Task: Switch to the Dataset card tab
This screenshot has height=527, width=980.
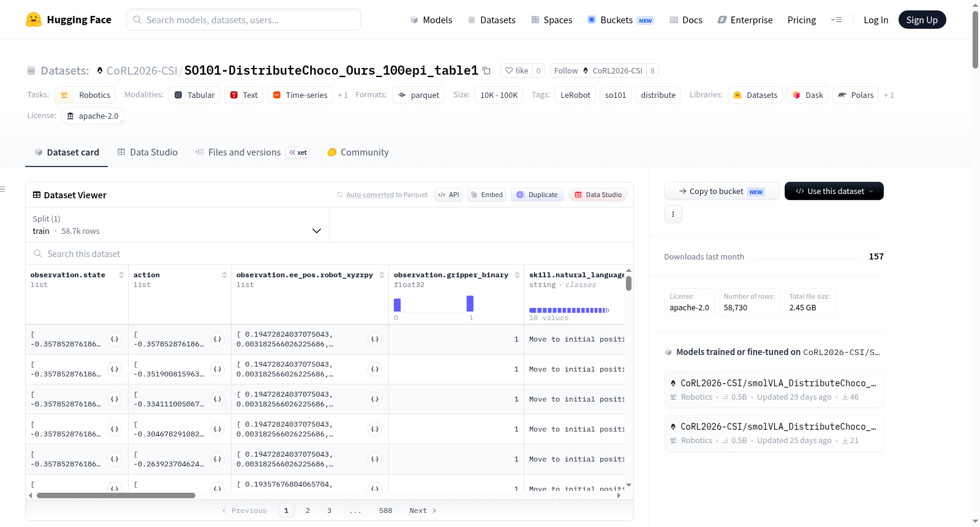Action: coord(67,152)
